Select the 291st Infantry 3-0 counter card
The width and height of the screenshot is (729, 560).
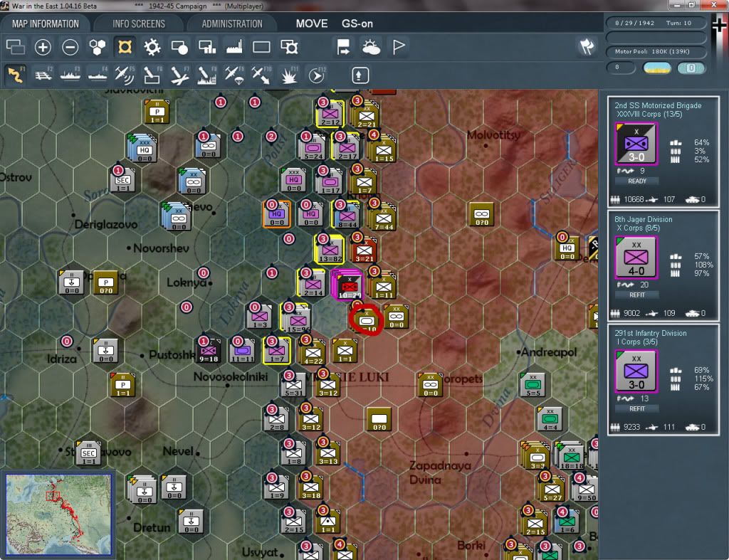[x=636, y=371]
